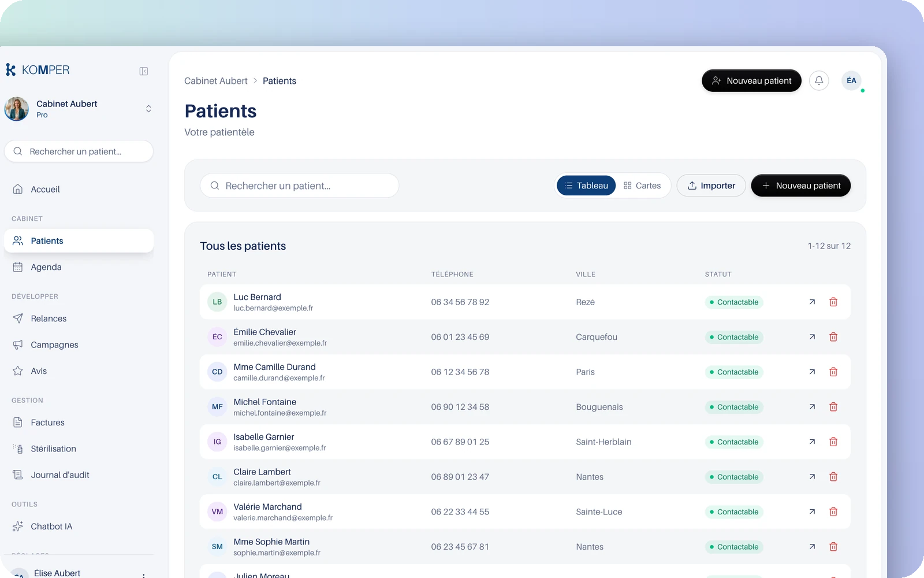The image size is (924, 578).
Task: Delete patient Michel Fontaine
Action: click(x=833, y=407)
